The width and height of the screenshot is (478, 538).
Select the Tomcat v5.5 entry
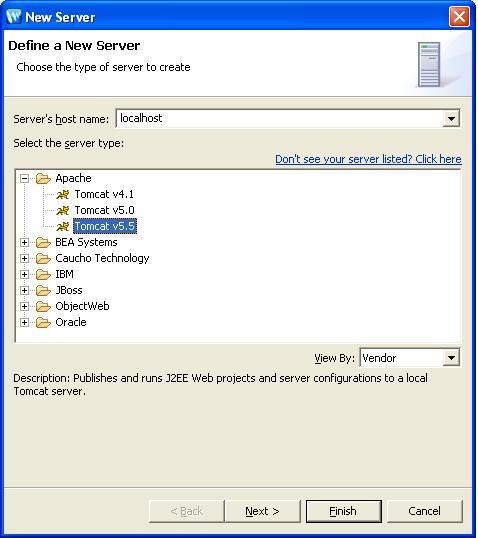(x=105, y=226)
